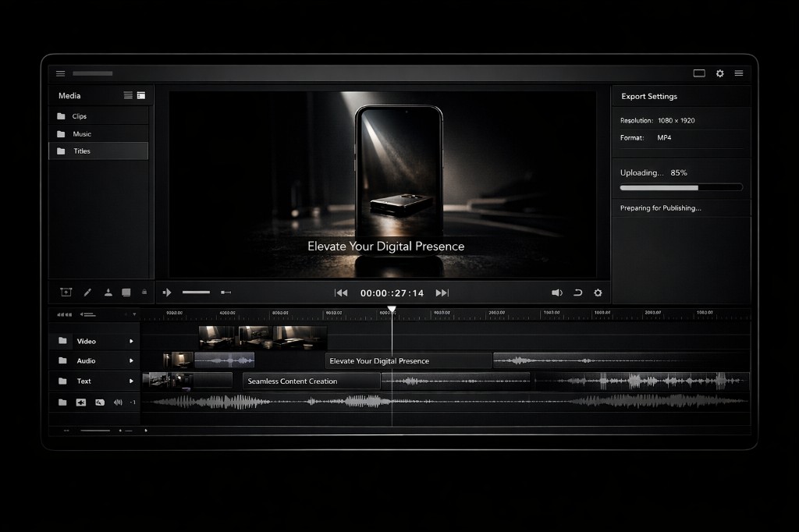Mute audio with the speaker icon near playback controls

[x=557, y=292]
